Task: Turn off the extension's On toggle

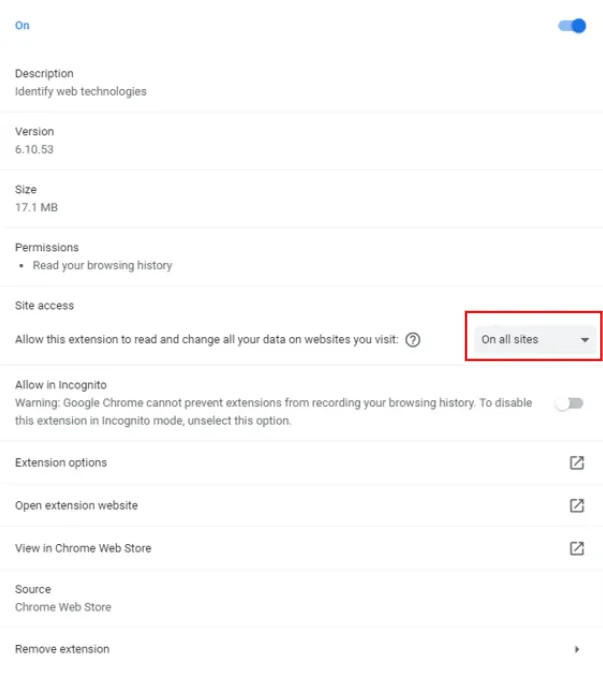Action: click(x=572, y=26)
